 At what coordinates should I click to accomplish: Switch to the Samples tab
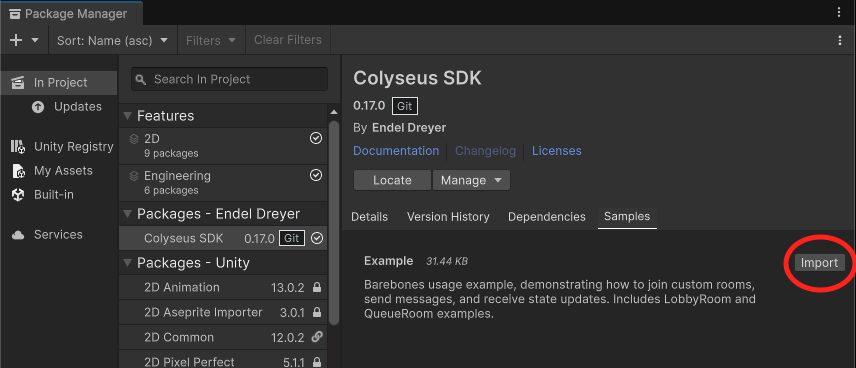[x=627, y=217]
